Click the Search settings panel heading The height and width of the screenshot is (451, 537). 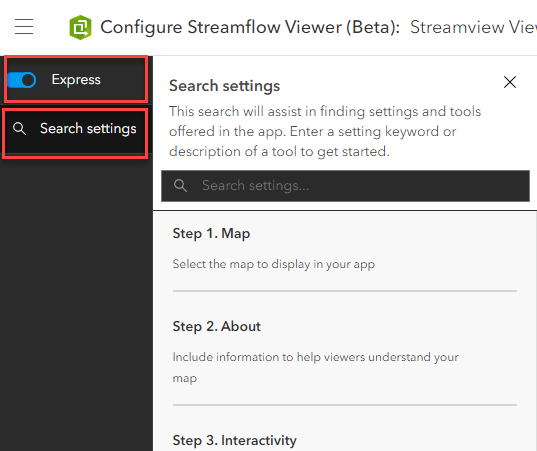coord(224,86)
